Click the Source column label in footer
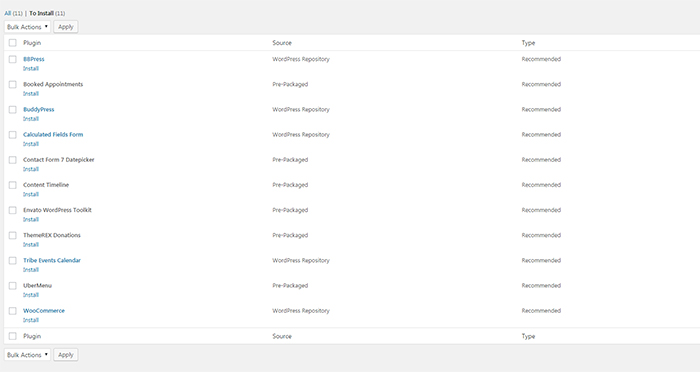This screenshot has width=700, height=372. (282, 336)
